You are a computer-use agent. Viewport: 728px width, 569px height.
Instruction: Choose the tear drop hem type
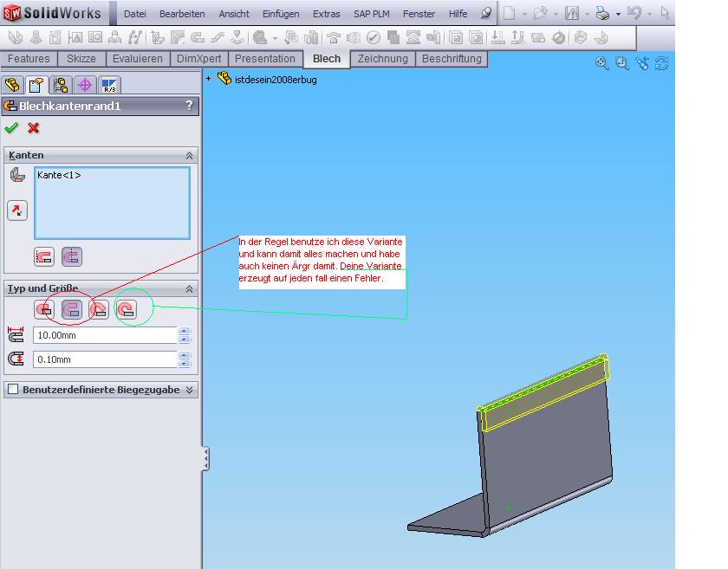click(99, 309)
